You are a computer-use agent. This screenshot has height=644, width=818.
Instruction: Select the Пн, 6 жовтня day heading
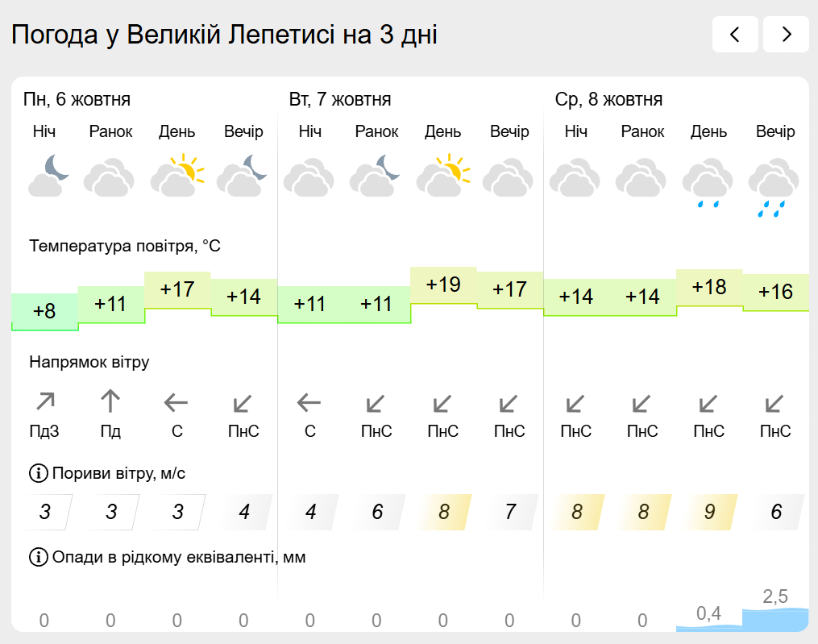click(77, 100)
